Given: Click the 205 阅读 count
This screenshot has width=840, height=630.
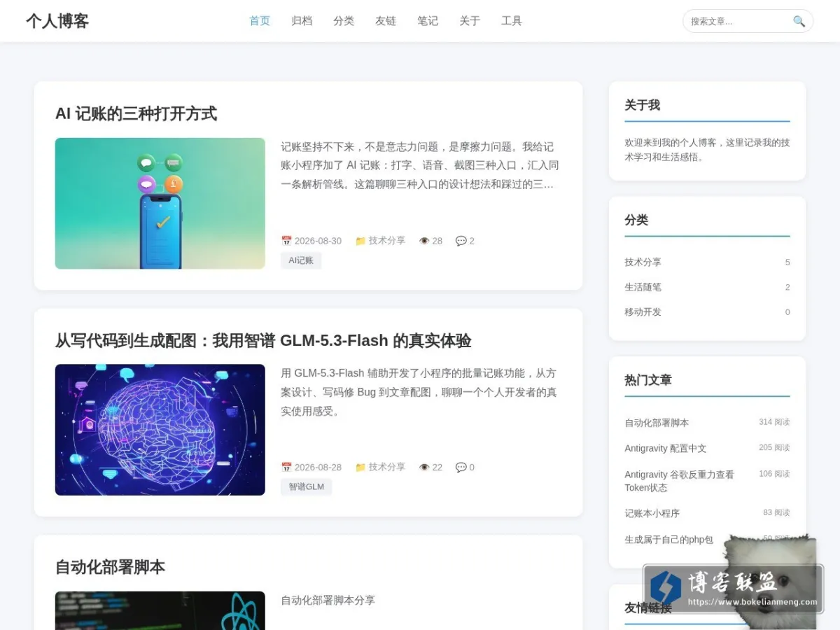Looking at the screenshot, I should coord(774,448).
